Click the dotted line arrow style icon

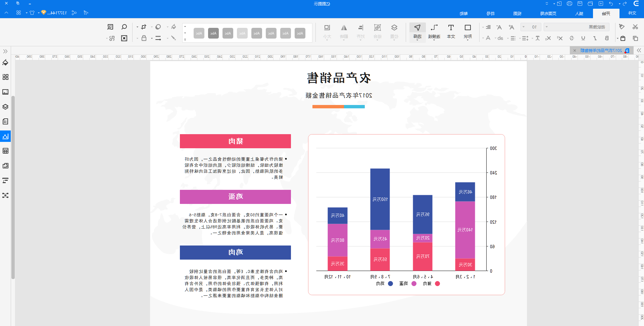(158, 38)
